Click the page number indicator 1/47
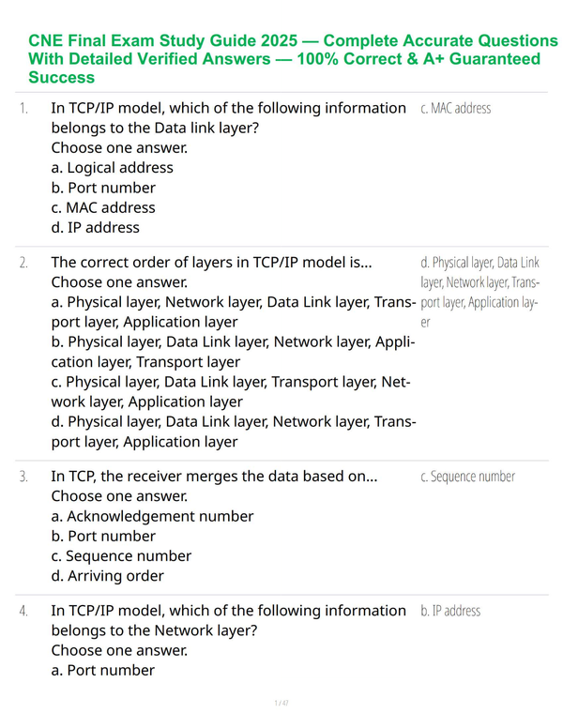The height and width of the screenshot is (728, 563). pos(281,703)
